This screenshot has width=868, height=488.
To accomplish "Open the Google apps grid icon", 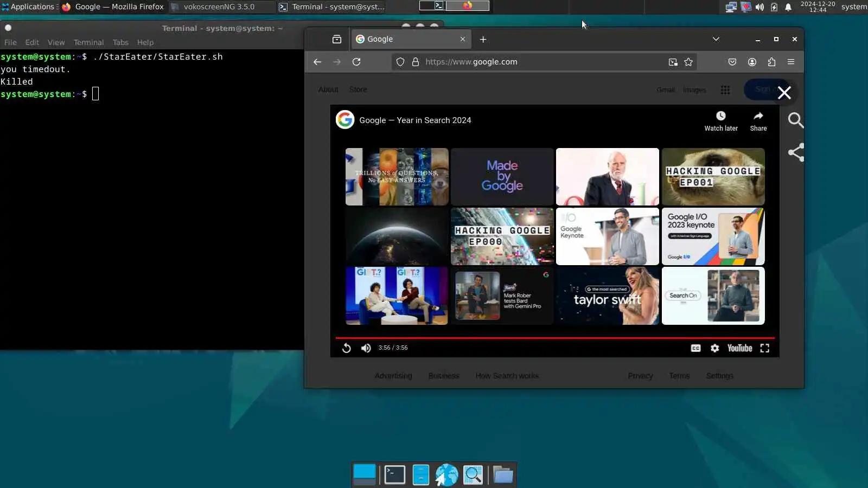I will point(725,90).
